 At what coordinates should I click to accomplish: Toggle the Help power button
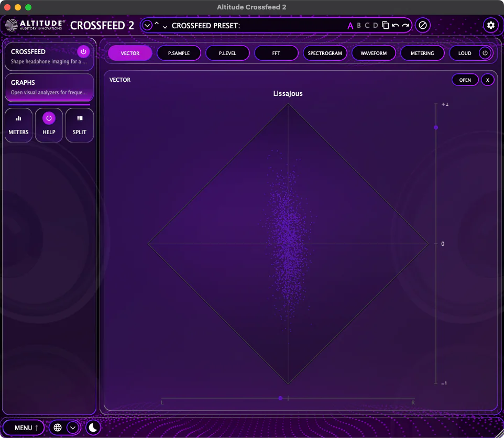[49, 118]
